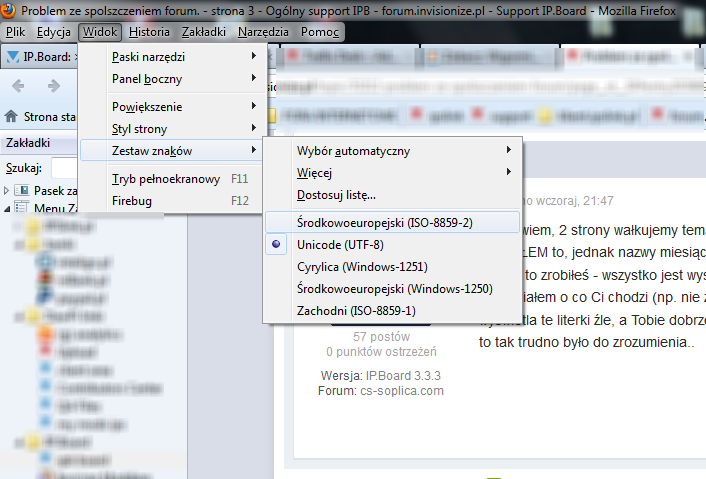Open the Plik menu
The height and width of the screenshot is (479, 706).
pos(15,32)
